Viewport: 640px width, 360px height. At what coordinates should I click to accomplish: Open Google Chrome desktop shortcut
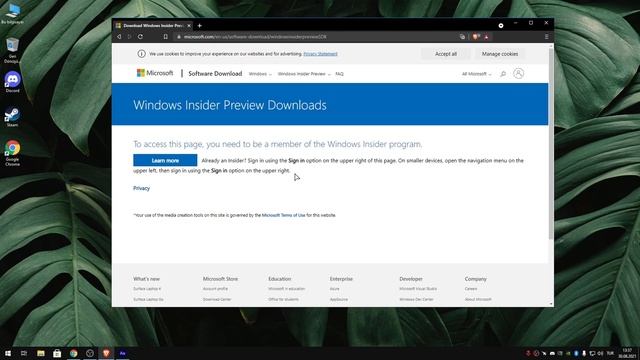(13, 153)
